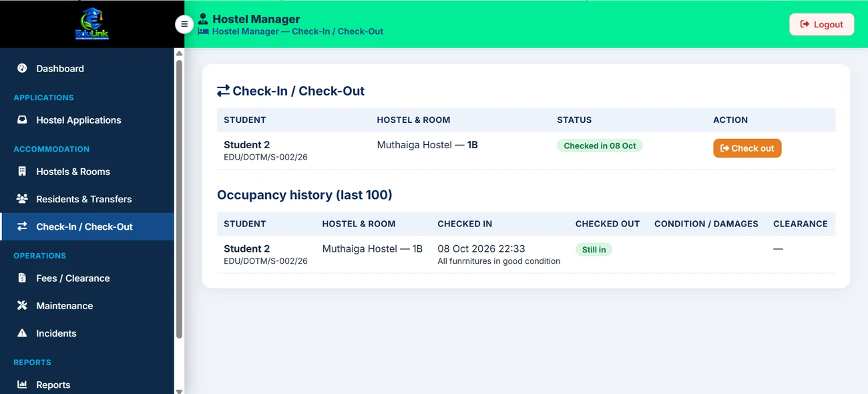Viewport: 868px width, 394px height.
Task: Click the sidebar scroll up arrow
Action: [179, 53]
